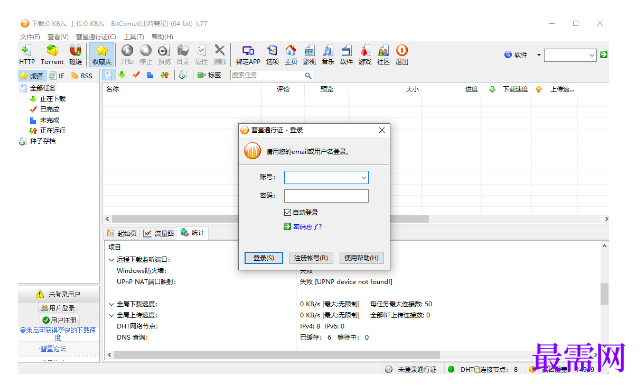Click the magnet link toolbar icon
The image size is (644, 389).
(x=75, y=55)
